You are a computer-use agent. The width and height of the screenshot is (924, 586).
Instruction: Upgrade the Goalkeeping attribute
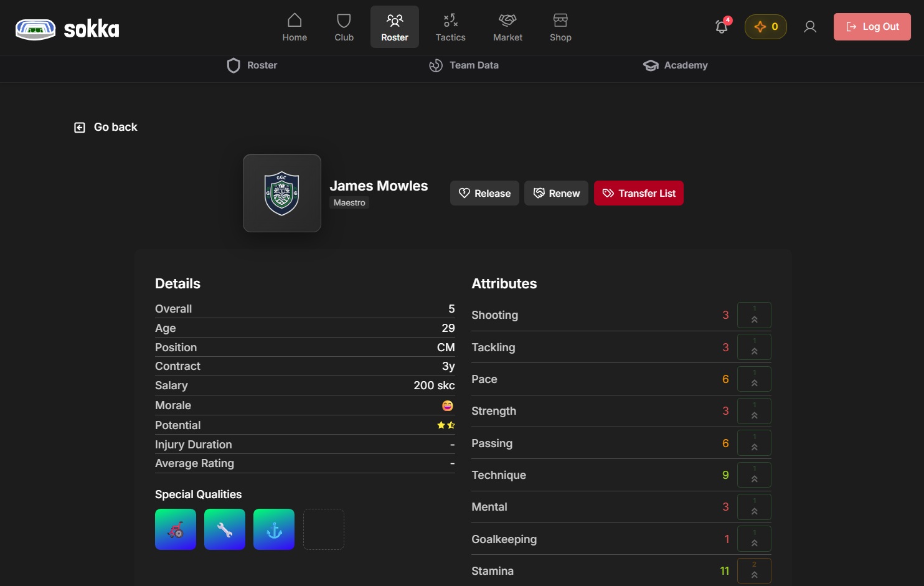pos(754,539)
